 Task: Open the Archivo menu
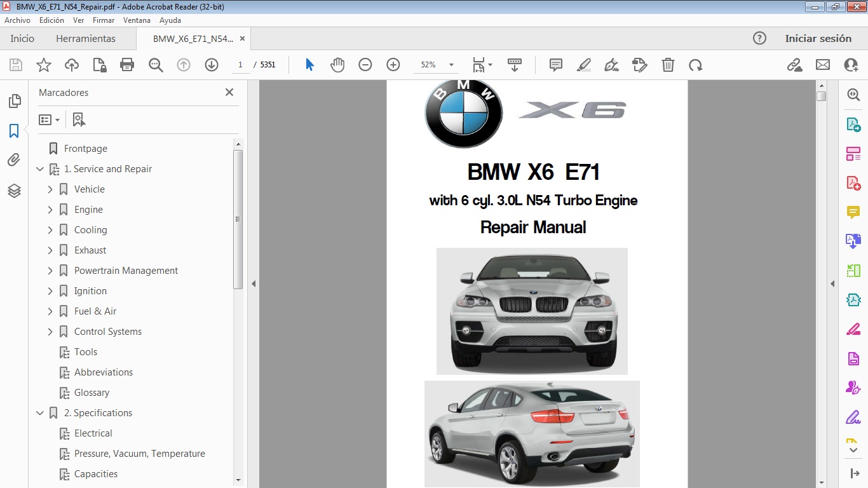coord(18,20)
